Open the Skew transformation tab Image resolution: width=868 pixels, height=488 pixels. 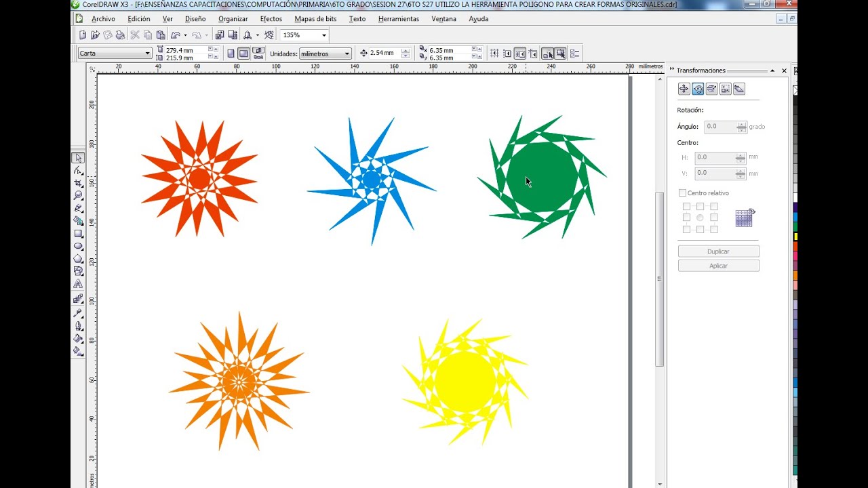tap(739, 89)
